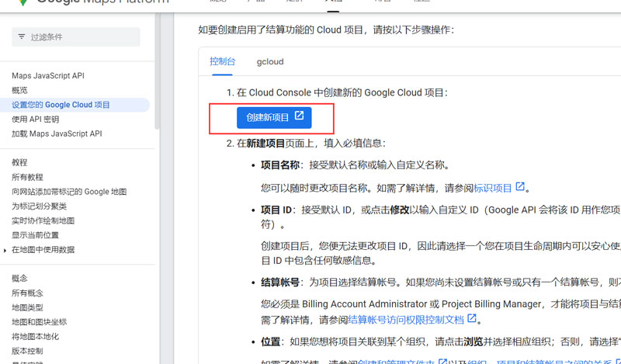Click external link icon on 创建新项目 button
This screenshot has height=364, width=621.
[299, 117]
